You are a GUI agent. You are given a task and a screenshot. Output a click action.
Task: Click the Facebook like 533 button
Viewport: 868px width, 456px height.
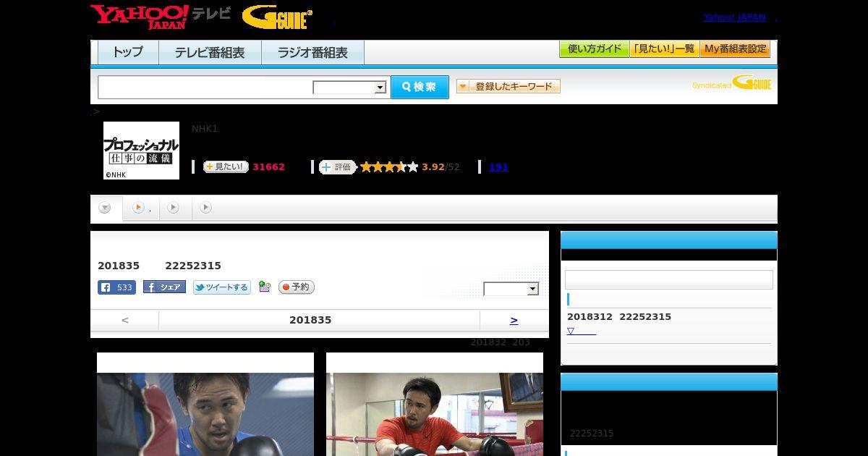coord(116,287)
